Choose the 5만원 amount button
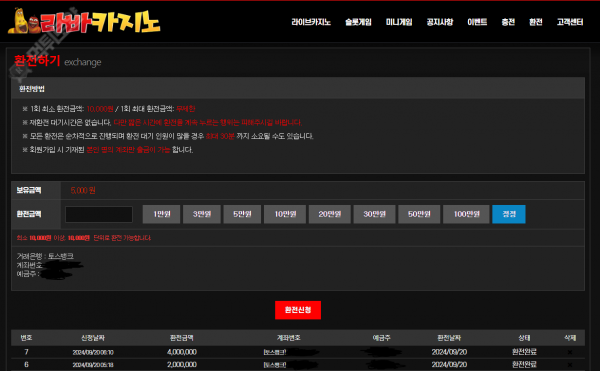The width and height of the screenshot is (600, 371). coord(242,214)
